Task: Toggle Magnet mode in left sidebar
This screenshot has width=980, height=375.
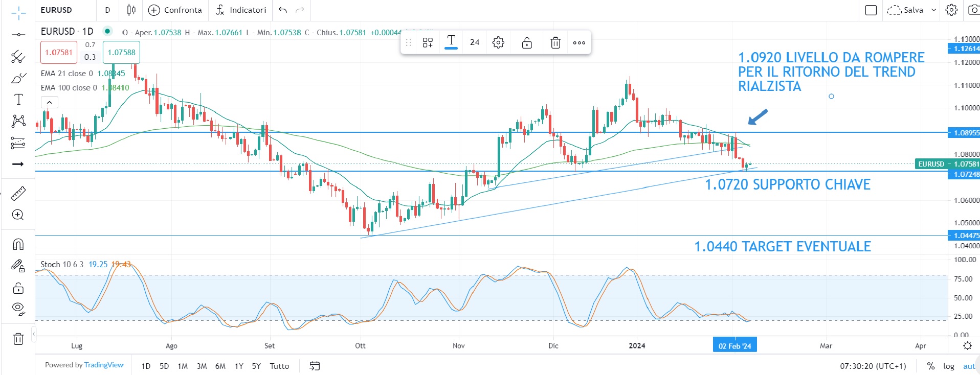Action: (18, 244)
